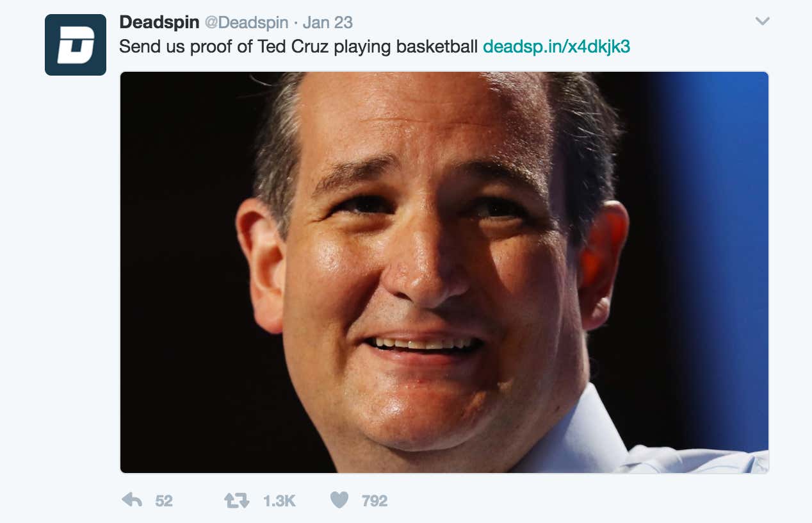The height and width of the screenshot is (523, 812).
Task: Like the tweet with the heart icon
Action: [339, 500]
